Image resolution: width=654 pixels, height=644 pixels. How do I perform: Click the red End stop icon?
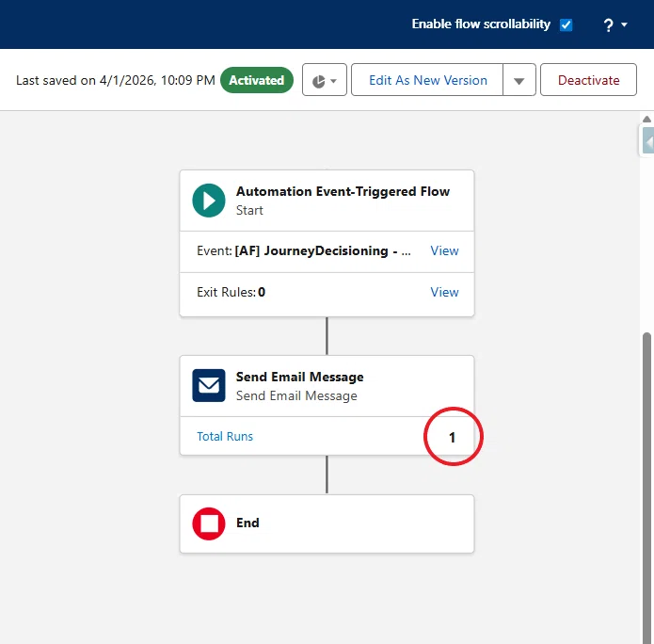click(209, 523)
